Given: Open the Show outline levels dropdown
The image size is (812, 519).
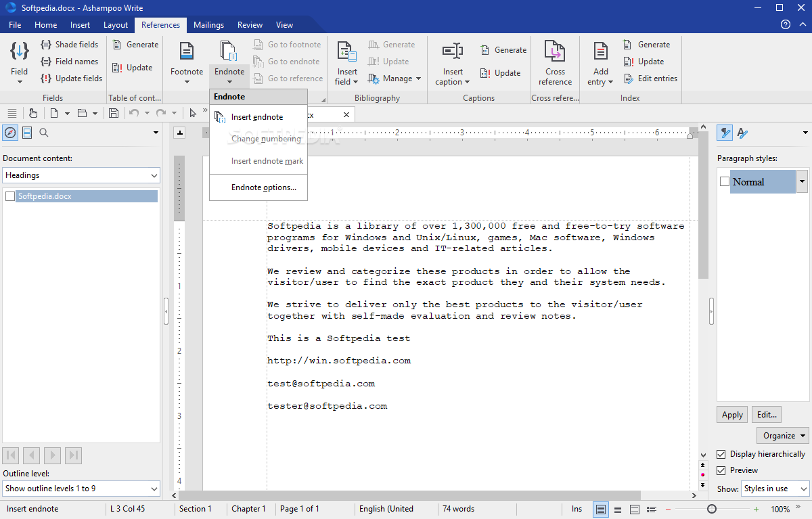Looking at the screenshot, I should click(81, 489).
